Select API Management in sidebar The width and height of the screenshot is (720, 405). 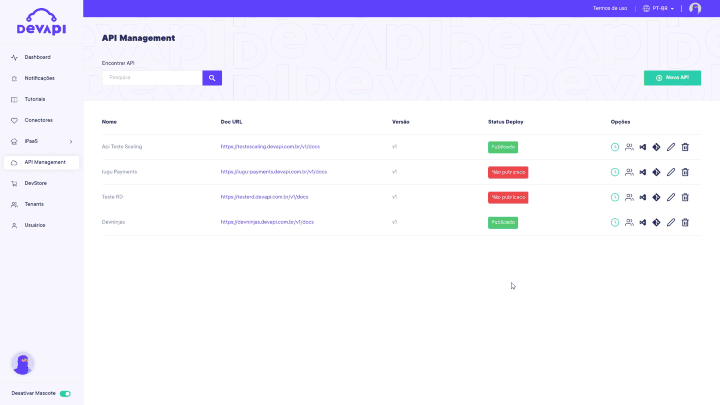click(41, 163)
